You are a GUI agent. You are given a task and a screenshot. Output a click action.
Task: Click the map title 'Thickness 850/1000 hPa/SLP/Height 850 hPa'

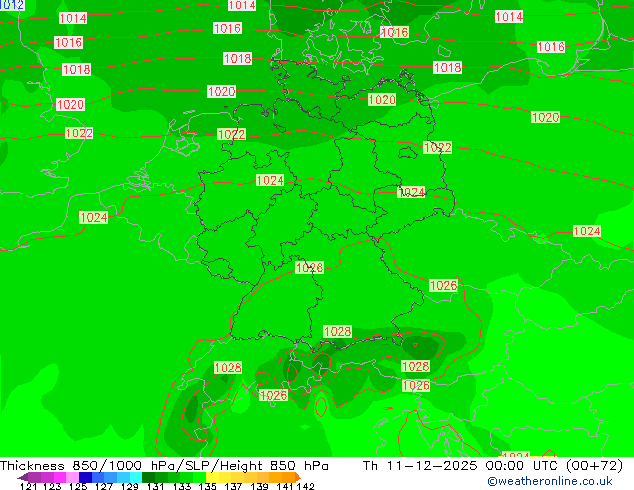[x=164, y=465]
